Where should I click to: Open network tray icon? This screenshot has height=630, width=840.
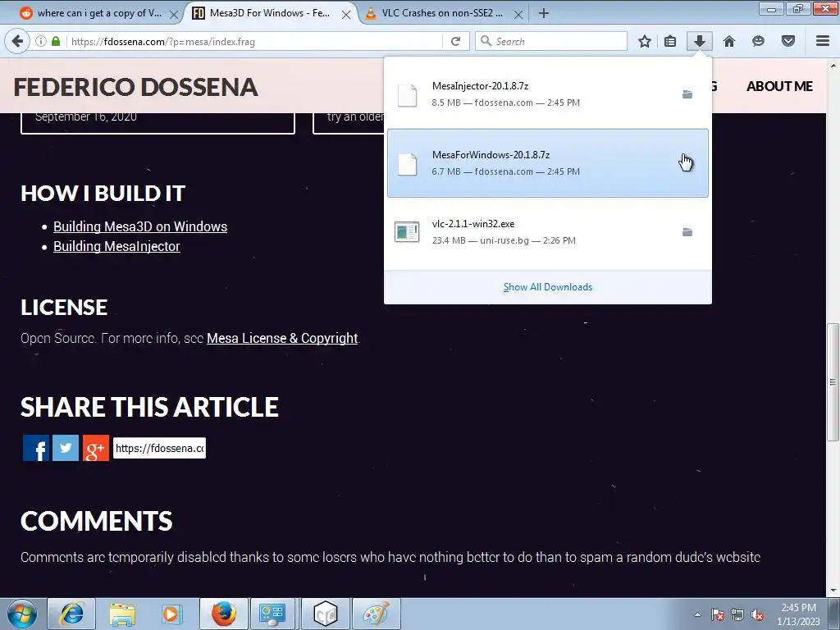pos(737,615)
